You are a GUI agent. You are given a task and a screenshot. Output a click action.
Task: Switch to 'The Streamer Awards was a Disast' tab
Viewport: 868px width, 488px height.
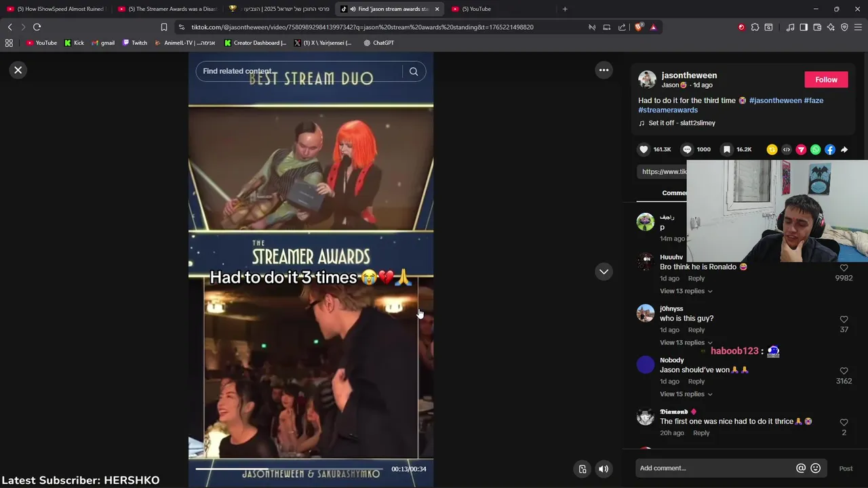click(x=167, y=9)
